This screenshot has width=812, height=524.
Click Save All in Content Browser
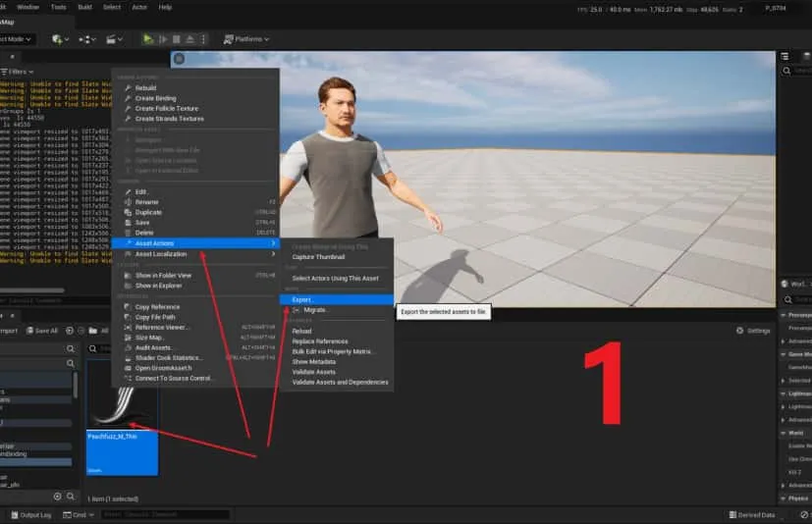tap(42, 331)
